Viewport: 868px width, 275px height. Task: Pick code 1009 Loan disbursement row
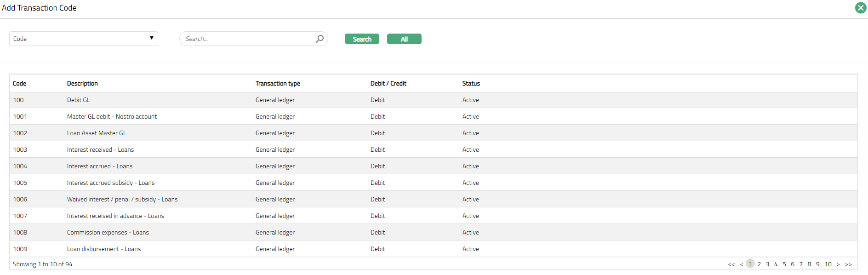point(104,249)
